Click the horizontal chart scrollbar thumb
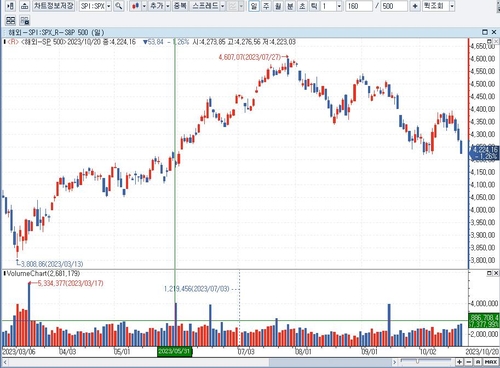 (330, 362)
